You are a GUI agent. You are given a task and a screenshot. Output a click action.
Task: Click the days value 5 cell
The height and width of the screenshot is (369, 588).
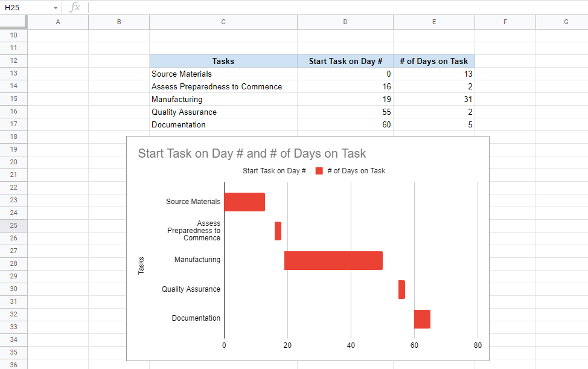coord(434,125)
